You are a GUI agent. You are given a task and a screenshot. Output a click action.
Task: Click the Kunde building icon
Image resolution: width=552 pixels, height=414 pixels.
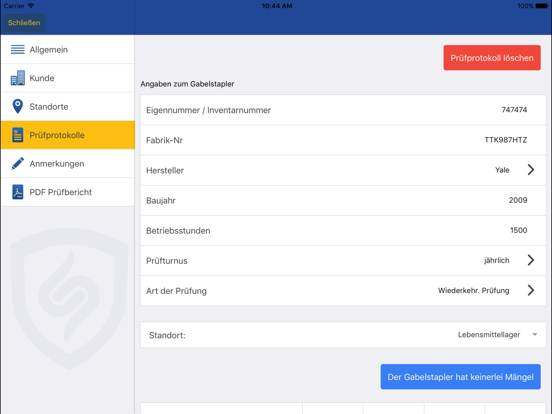pos(18,78)
